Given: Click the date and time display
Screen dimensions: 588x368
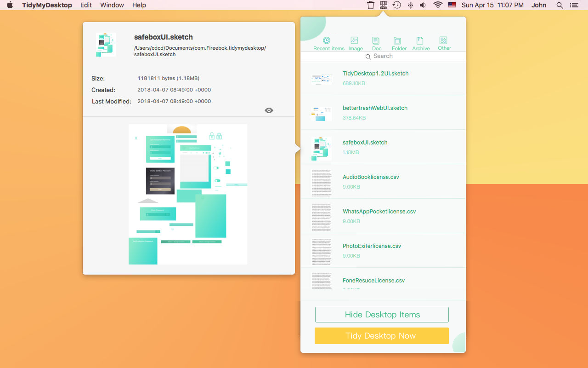Looking at the screenshot, I should pyautogui.click(x=492, y=5).
